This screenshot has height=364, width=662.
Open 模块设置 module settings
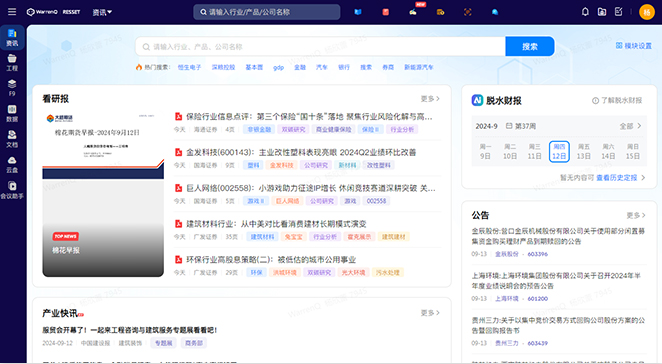click(634, 46)
